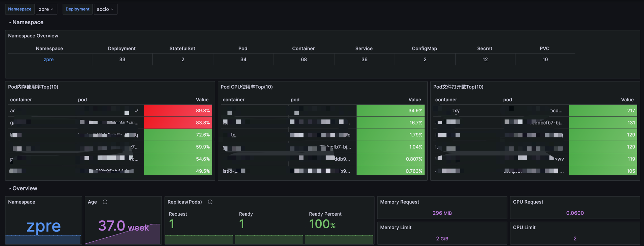Click the Service column header
This screenshot has width=644, height=246.
pos(364,48)
